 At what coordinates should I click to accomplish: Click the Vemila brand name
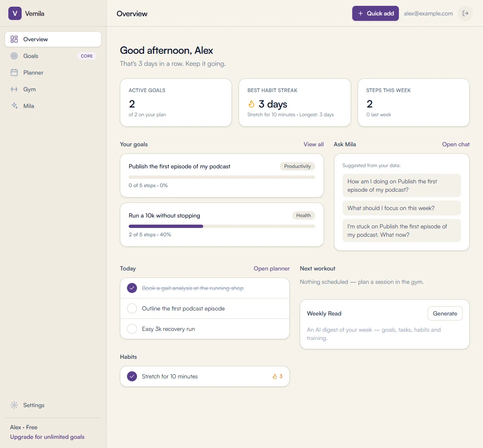pos(35,14)
